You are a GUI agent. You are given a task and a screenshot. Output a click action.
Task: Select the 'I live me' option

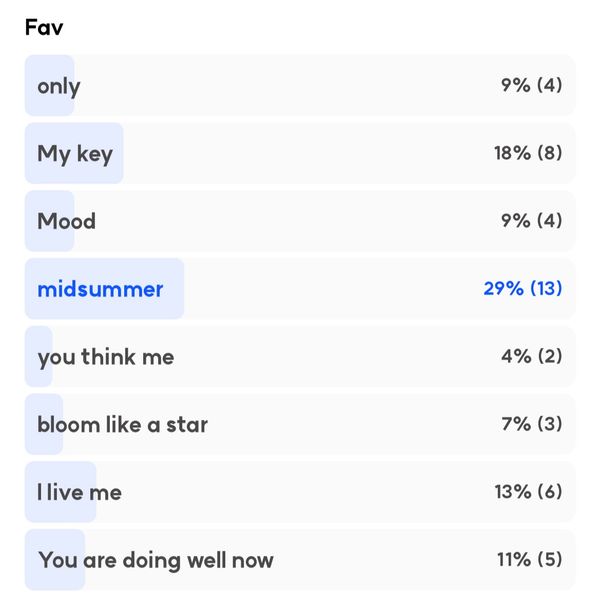click(x=300, y=492)
